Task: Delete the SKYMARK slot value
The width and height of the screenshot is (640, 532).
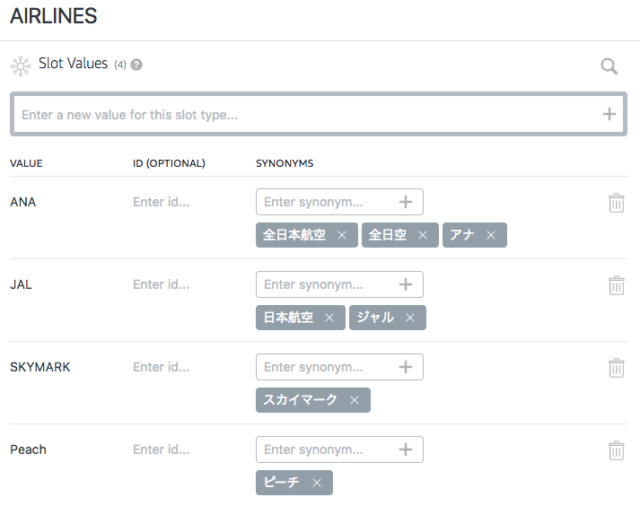Action: click(616, 368)
